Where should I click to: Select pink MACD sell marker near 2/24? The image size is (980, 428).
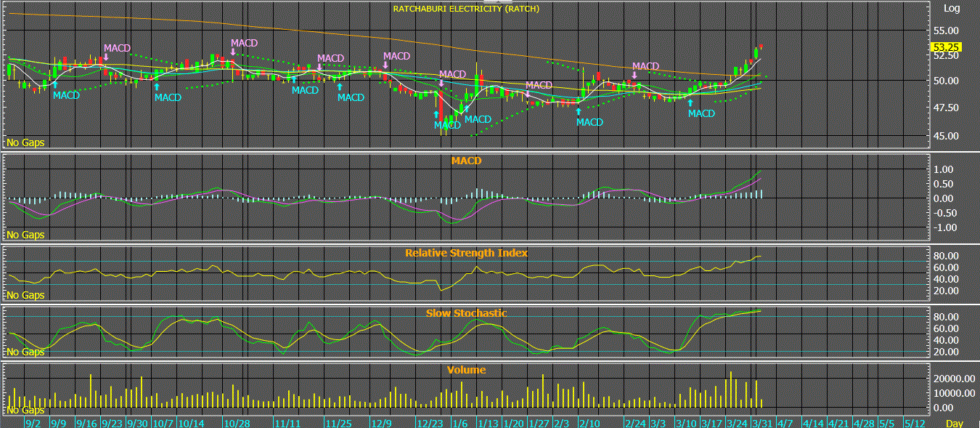tap(645, 66)
